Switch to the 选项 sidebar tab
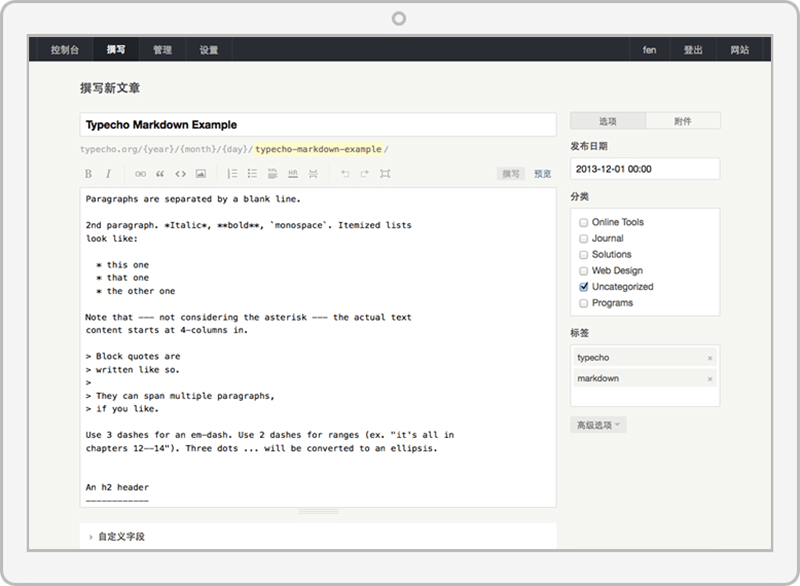 pyautogui.click(x=608, y=121)
